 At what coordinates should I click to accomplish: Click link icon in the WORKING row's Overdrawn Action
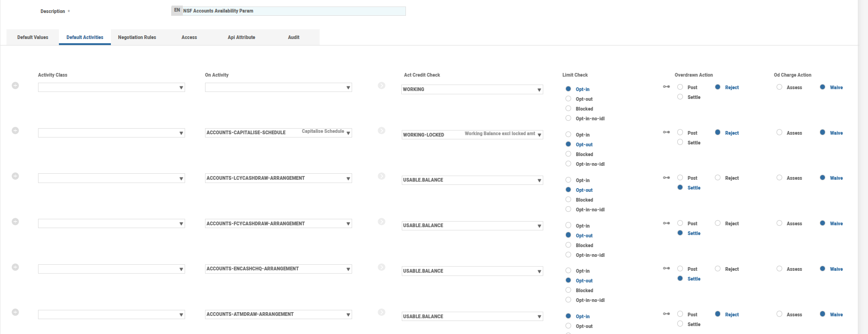click(666, 87)
